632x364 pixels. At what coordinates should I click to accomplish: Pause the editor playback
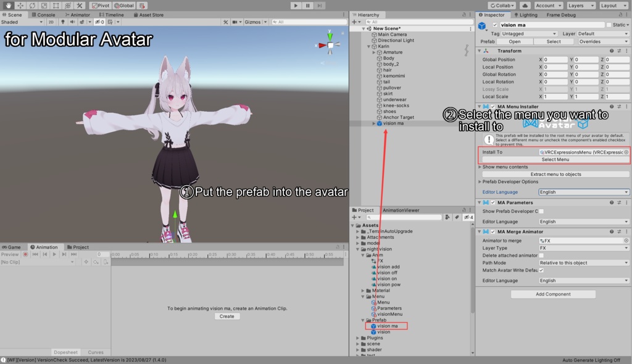tap(307, 6)
